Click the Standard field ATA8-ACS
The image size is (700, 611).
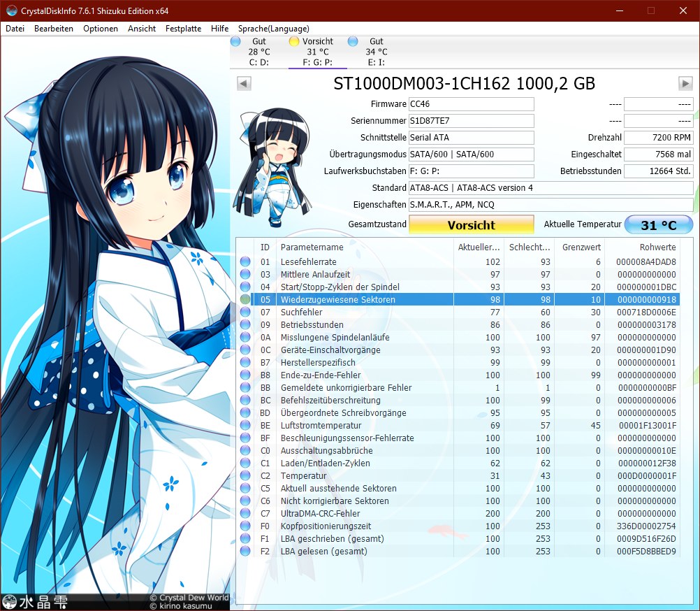coord(551,188)
